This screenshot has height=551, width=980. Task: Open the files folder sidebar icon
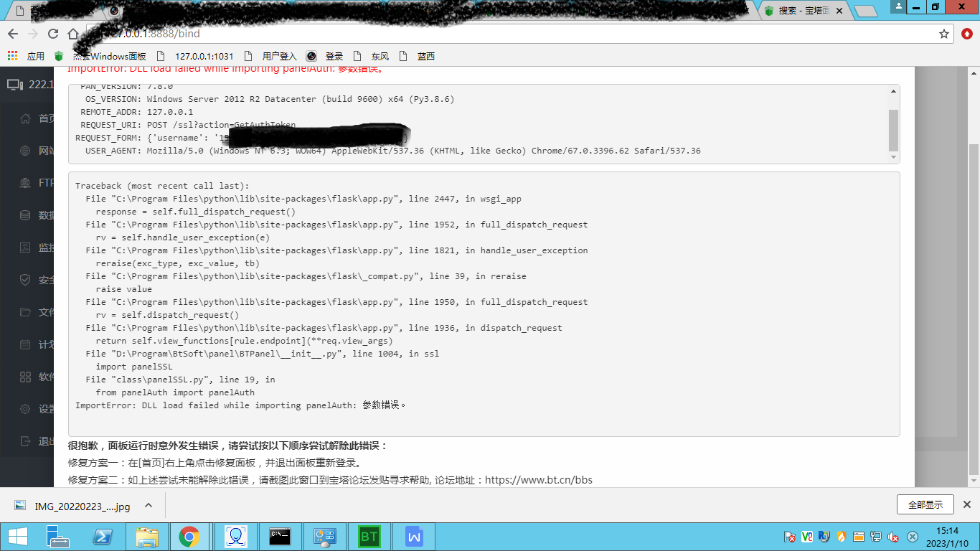pos(25,312)
